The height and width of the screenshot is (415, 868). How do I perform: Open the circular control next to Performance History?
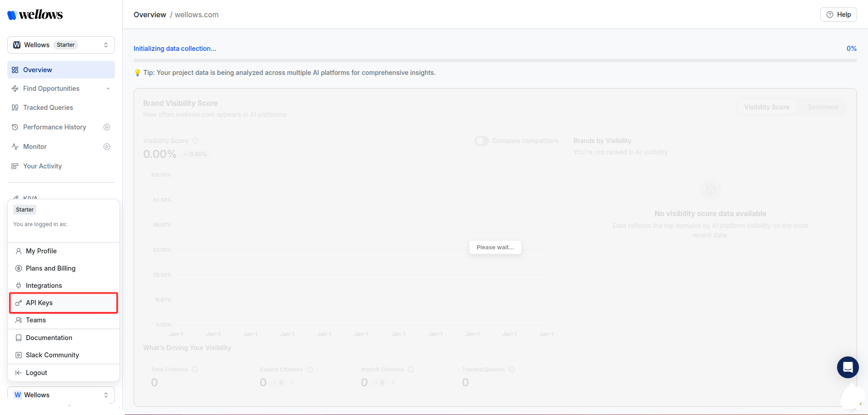click(107, 127)
